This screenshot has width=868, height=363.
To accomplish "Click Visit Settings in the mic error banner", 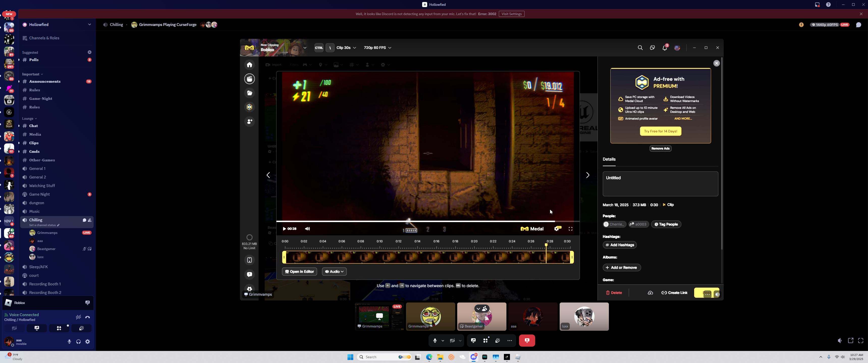I will pos(511,14).
